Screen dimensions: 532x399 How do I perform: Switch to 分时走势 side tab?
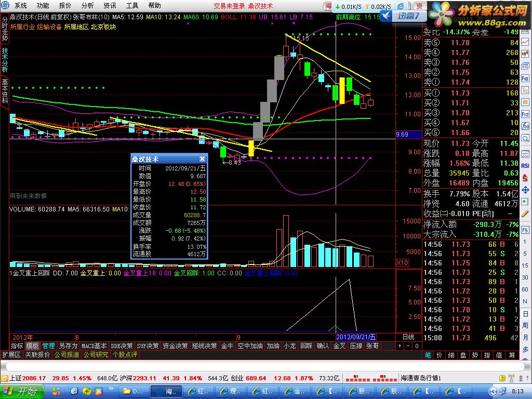click(5, 29)
